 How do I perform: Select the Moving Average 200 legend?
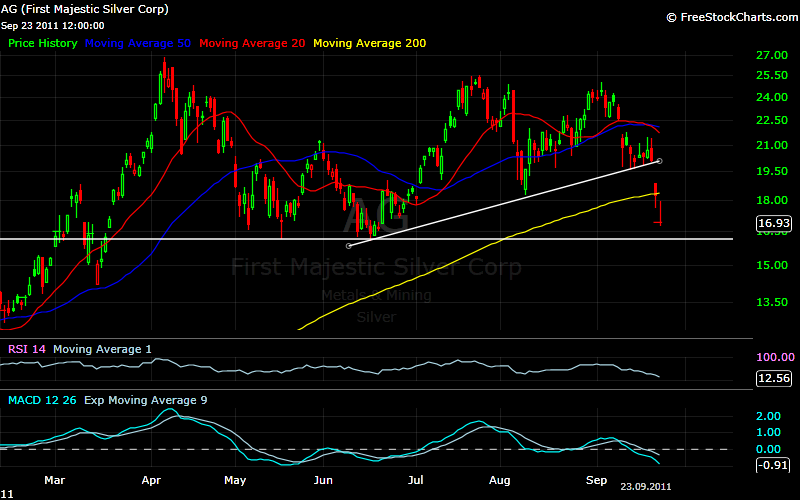pyautogui.click(x=371, y=43)
